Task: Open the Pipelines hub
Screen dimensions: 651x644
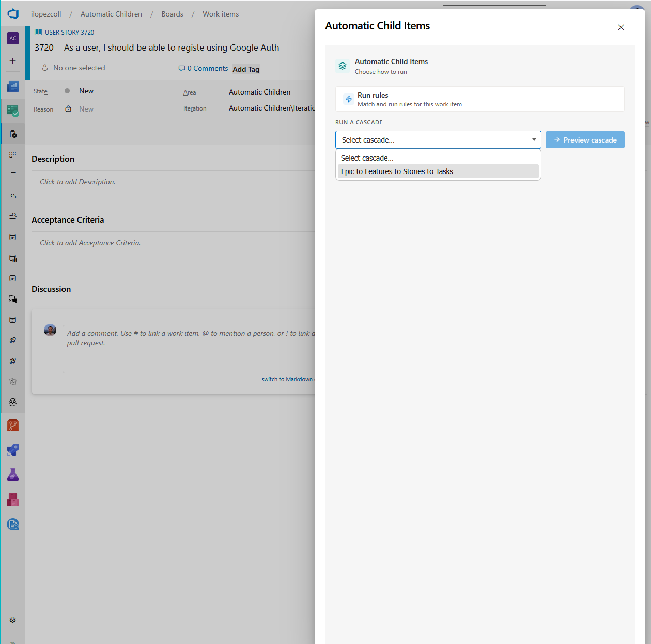Action: click(13, 450)
